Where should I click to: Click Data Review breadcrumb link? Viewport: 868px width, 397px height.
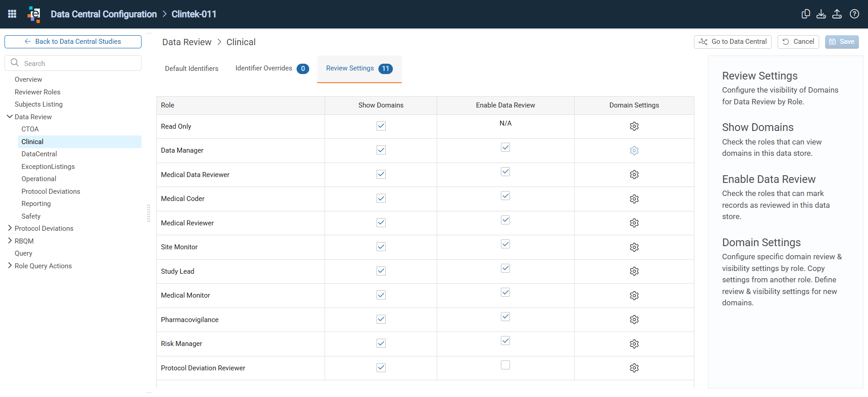tap(187, 42)
